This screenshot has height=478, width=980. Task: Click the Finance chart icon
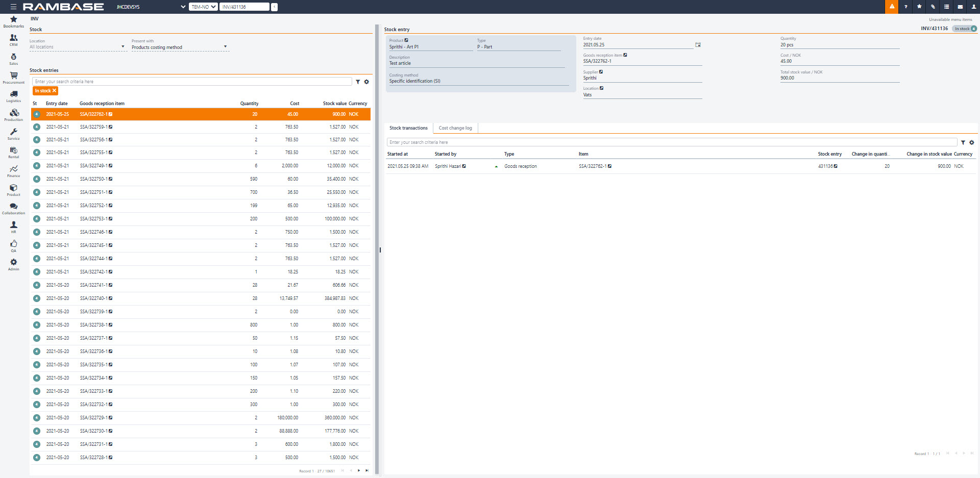pyautogui.click(x=14, y=170)
